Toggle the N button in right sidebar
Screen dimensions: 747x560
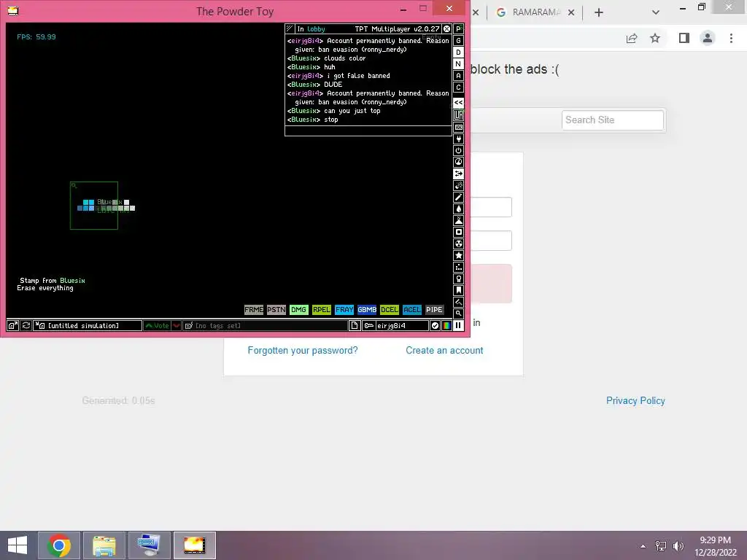click(458, 64)
